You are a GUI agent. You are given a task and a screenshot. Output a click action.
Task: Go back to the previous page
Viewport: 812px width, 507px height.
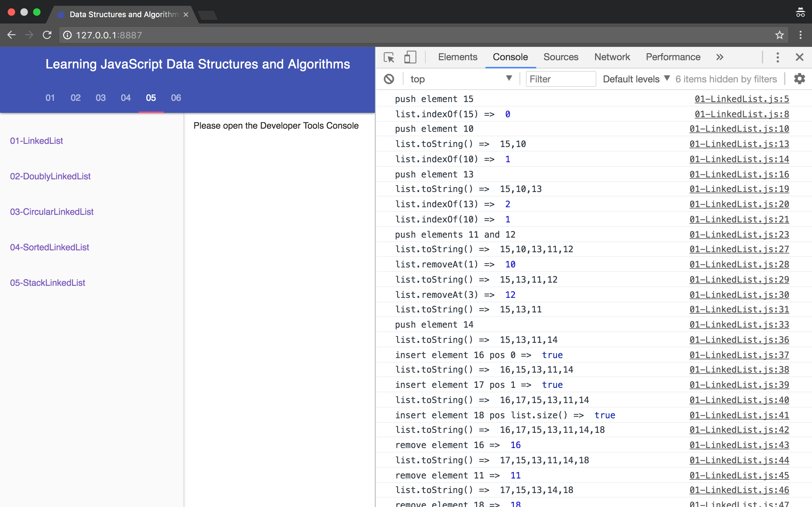click(x=11, y=35)
